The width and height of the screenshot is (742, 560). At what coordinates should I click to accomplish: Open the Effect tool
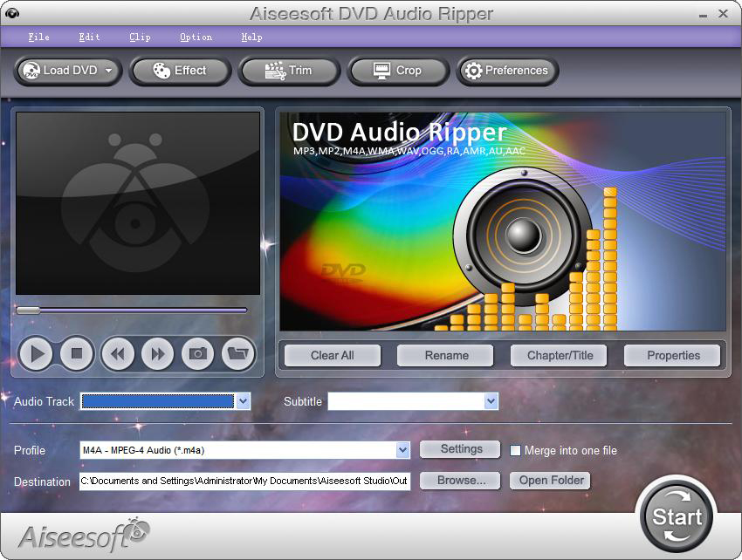pyautogui.click(x=180, y=71)
